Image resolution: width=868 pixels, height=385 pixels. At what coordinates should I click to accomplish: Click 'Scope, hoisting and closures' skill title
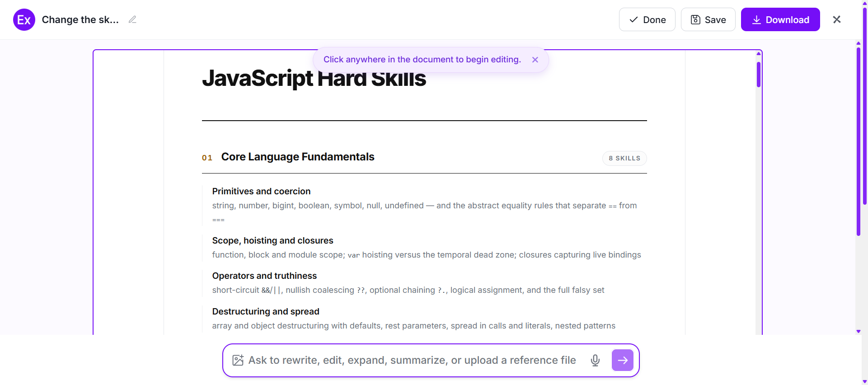pos(272,240)
